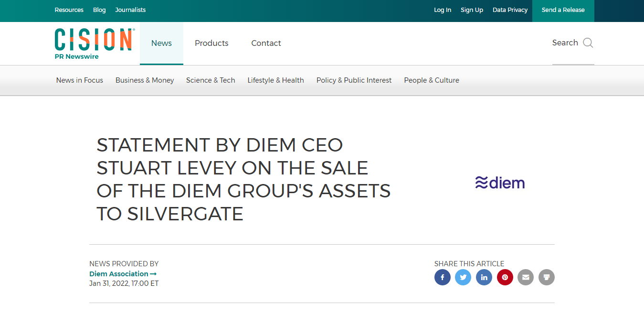Visit the Data Privacy page
644x315 pixels.
point(510,10)
